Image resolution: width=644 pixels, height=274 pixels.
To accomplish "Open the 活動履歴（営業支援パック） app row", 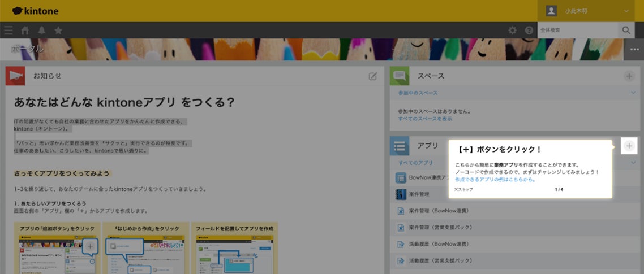I will click(515, 260).
